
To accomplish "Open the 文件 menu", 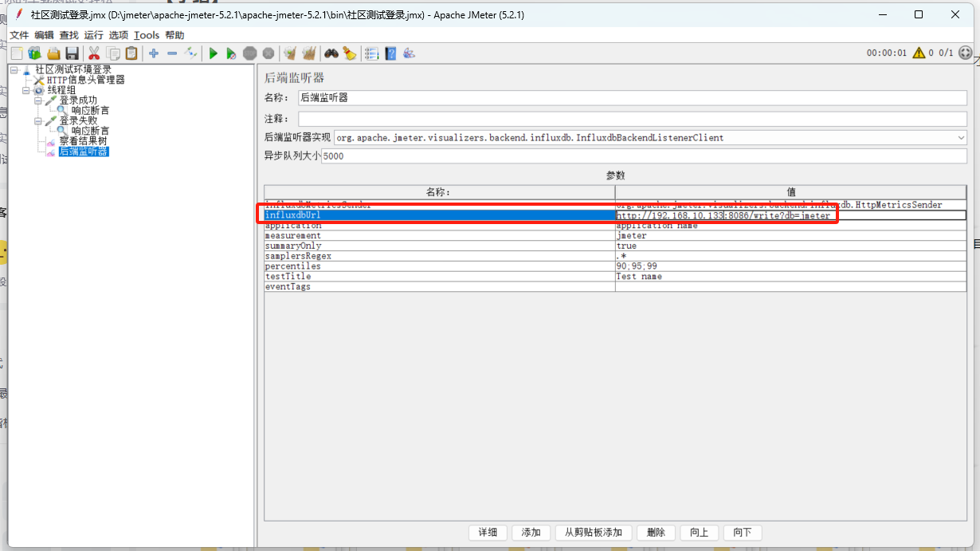I will tap(19, 35).
